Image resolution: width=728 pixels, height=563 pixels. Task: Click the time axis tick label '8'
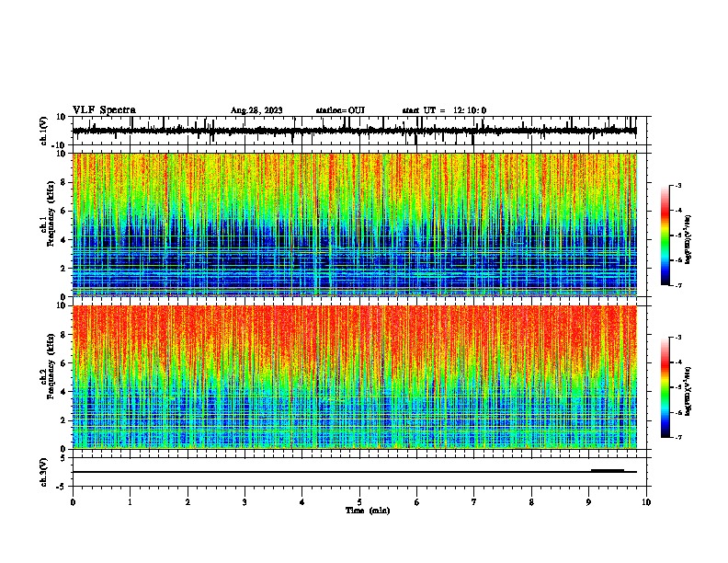click(531, 502)
